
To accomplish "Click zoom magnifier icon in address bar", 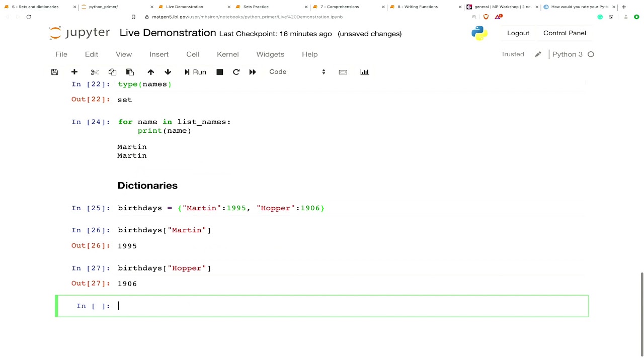I will 474,17.
